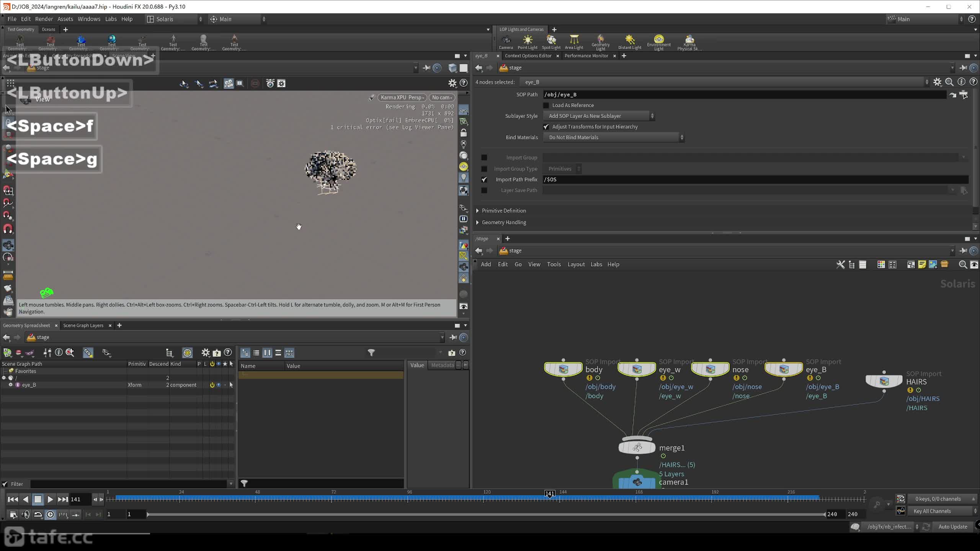Toggle Adjust Transforms for Input Hierarchy
This screenshot has height=551, width=980.
point(546,127)
